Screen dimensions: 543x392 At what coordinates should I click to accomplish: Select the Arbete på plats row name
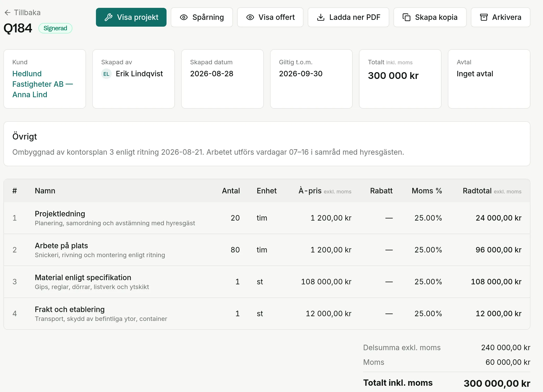61,246
